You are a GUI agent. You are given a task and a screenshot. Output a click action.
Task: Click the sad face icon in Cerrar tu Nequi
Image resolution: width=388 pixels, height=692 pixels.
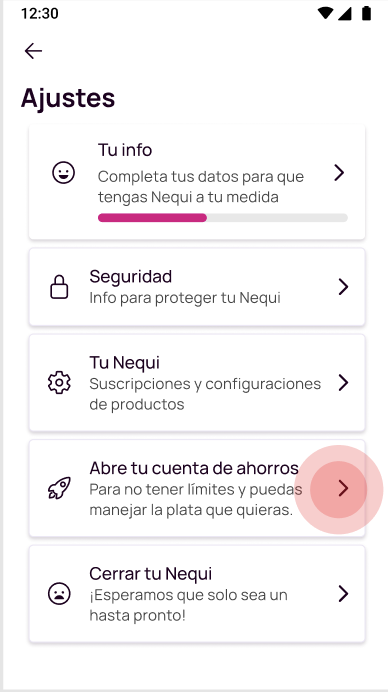[x=59, y=594]
